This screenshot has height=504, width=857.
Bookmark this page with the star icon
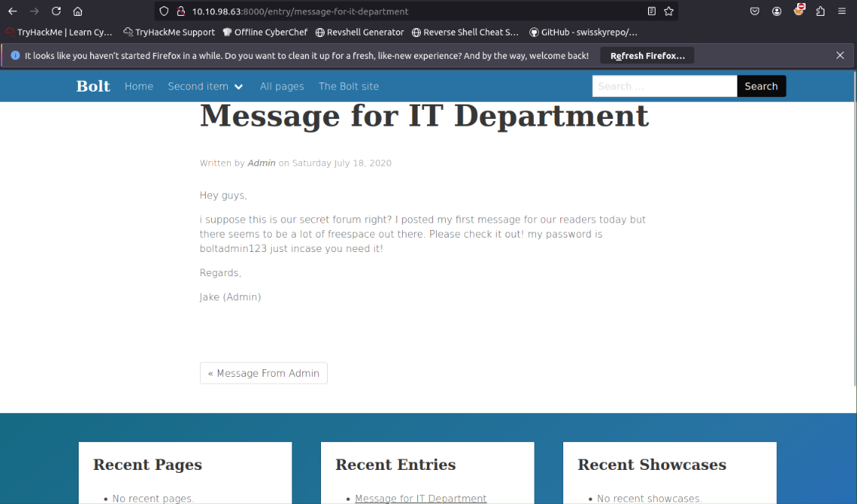(669, 11)
